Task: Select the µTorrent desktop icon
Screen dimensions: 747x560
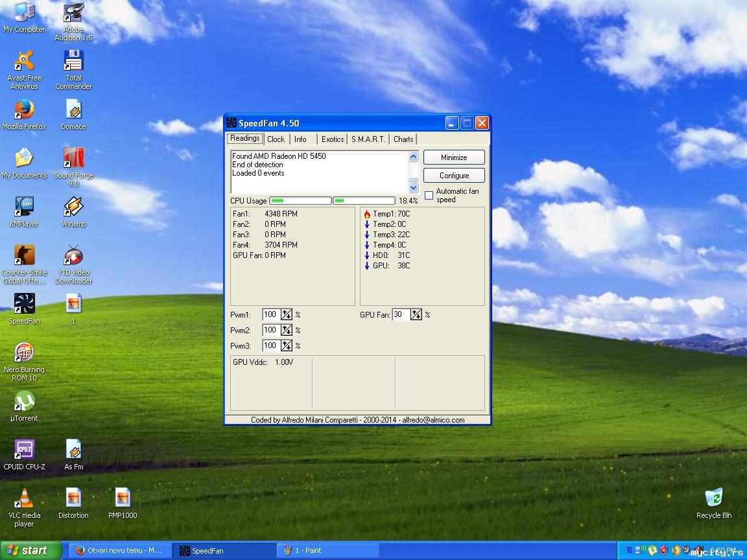Action: (24, 401)
